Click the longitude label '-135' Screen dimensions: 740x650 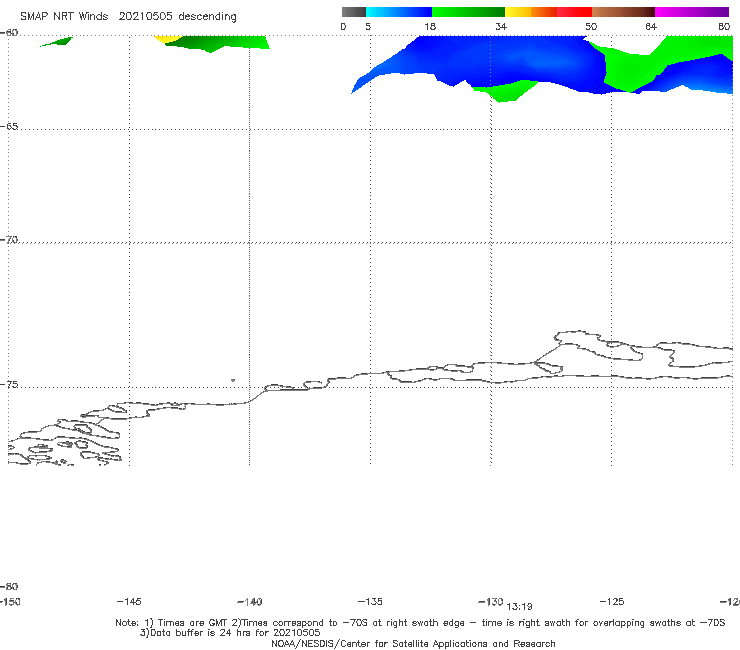370,602
